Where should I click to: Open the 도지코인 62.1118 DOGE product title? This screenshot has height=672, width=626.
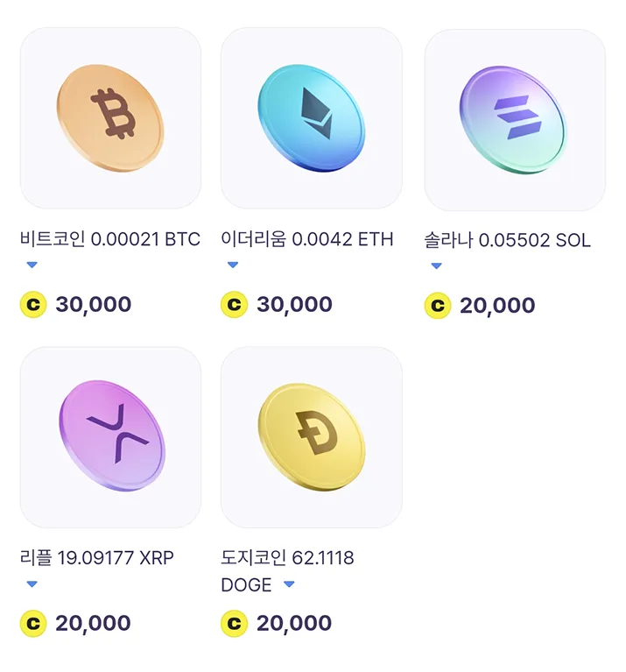[x=287, y=558]
